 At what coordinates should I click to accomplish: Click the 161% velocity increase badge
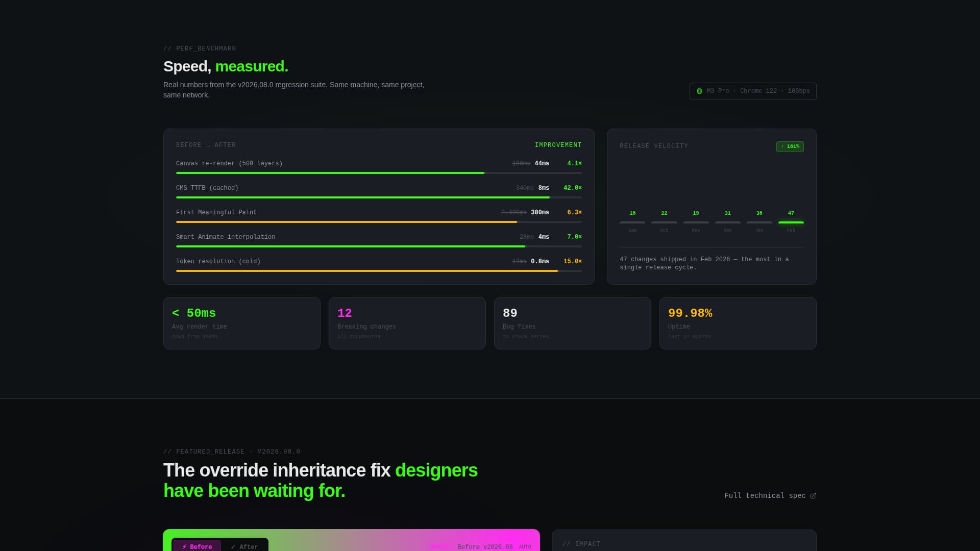pos(790,146)
